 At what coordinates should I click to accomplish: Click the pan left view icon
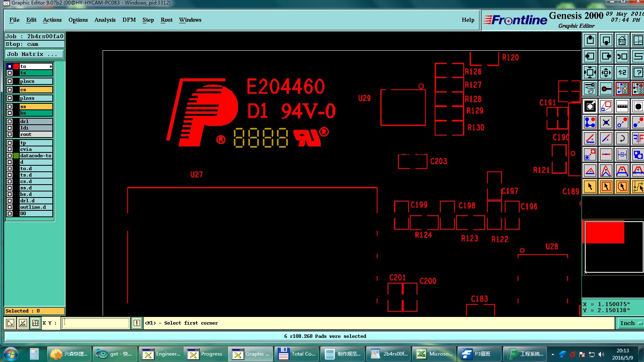pyautogui.click(x=590, y=56)
